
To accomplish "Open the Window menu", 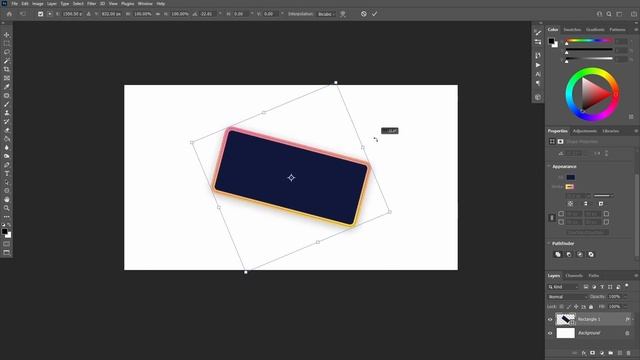I will pyautogui.click(x=145, y=4).
